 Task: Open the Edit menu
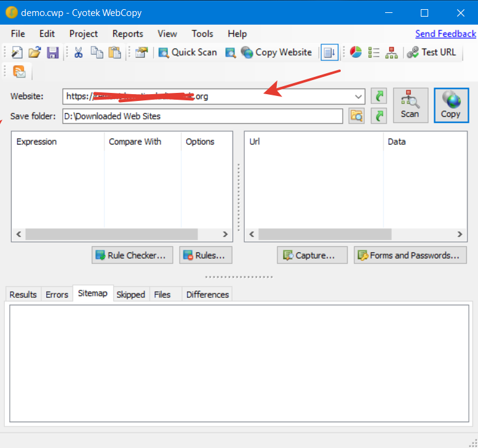[47, 34]
